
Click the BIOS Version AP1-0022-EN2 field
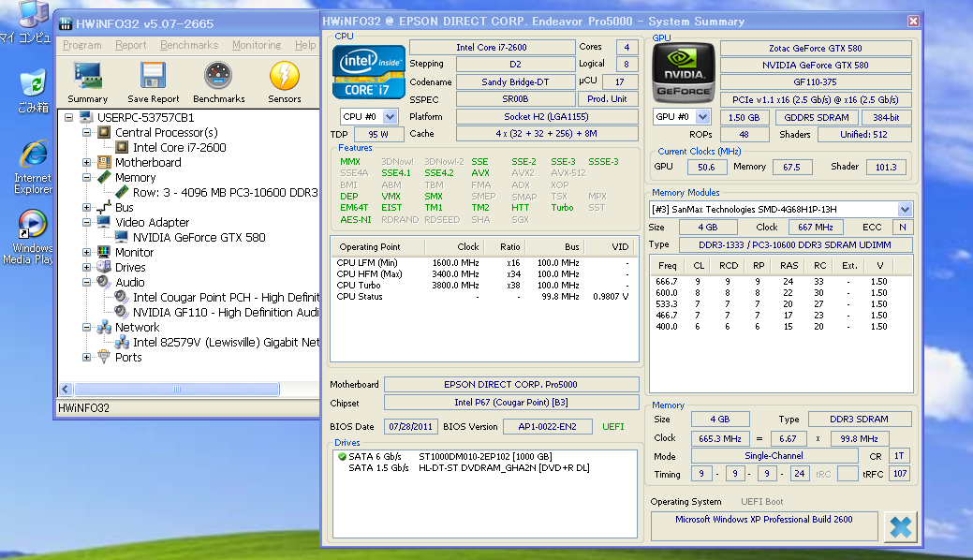(x=547, y=426)
